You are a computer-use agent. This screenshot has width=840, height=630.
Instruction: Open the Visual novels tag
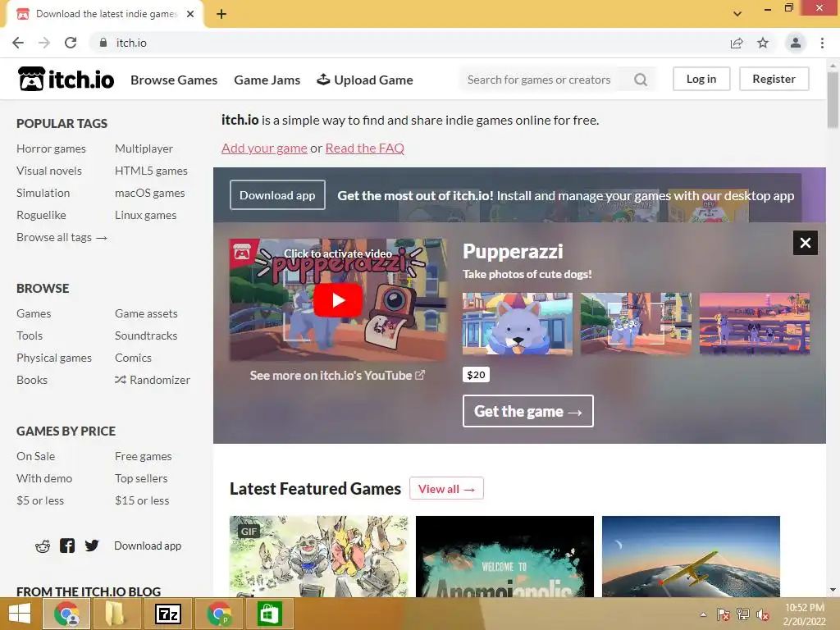(x=49, y=171)
